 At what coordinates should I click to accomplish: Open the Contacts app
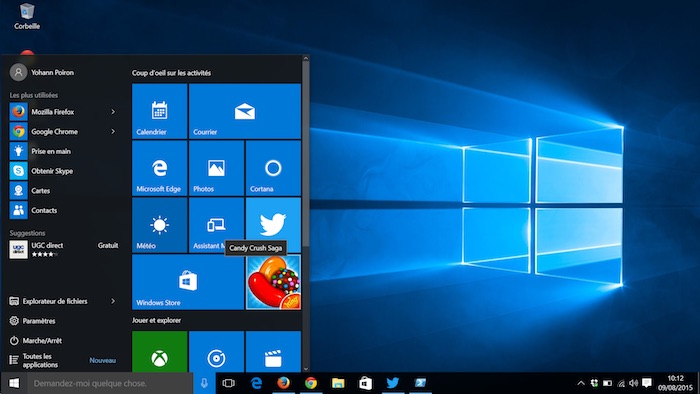(62, 210)
